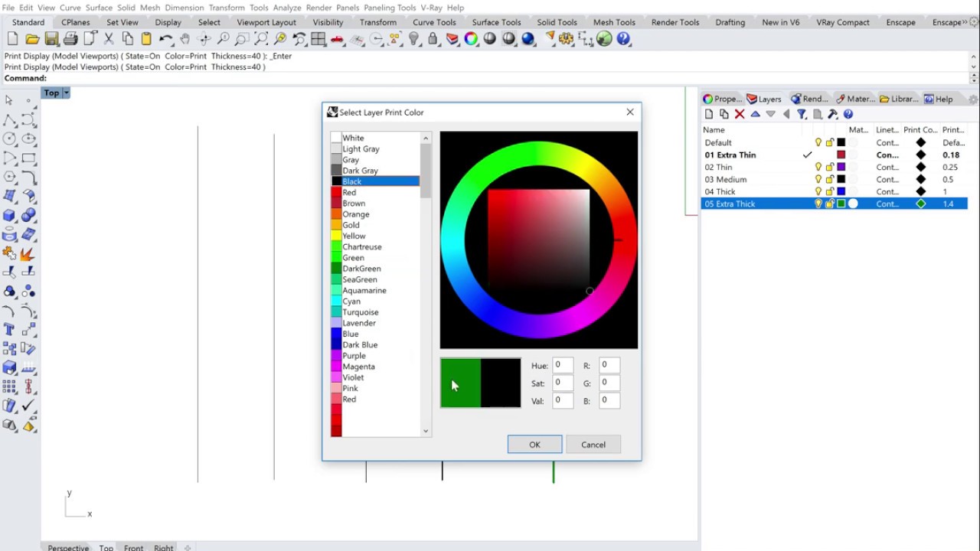Screen dimensions: 980x551
Task: Click the color list scroll up arrow
Action: tap(426, 138)
